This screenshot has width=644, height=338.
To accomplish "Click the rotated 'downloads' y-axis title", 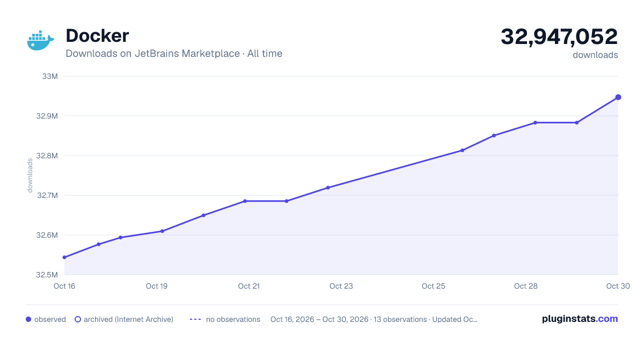I will pos(30,175).
